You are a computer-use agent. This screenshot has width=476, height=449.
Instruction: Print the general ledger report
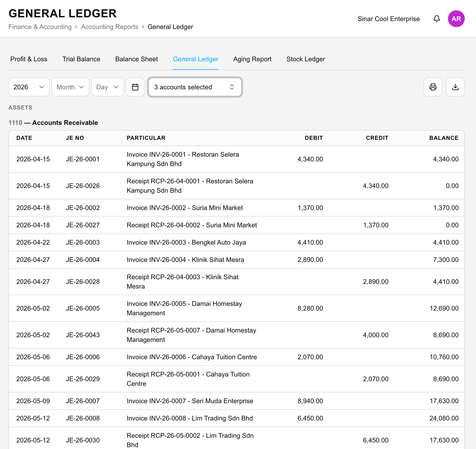click(x=433, y=87)
